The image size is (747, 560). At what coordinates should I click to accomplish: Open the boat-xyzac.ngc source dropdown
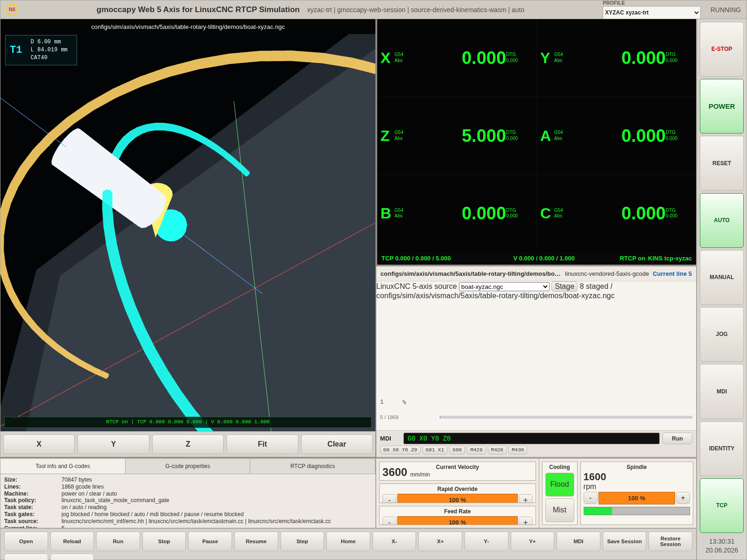click(504, 287)
